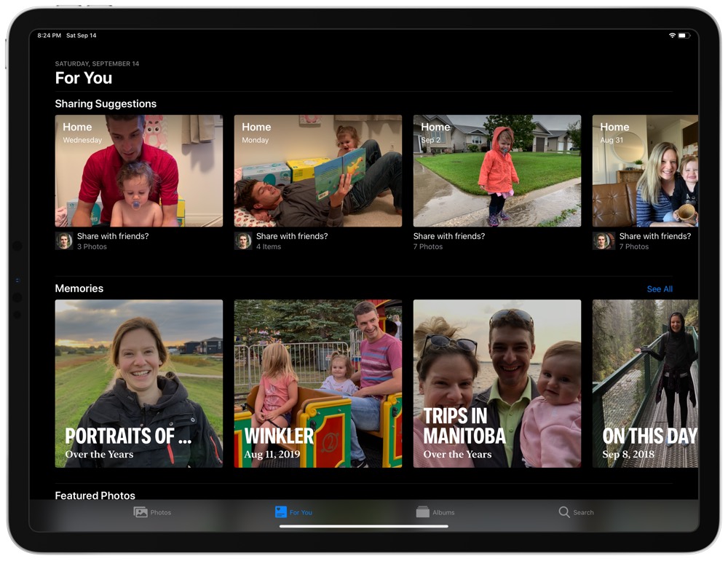
Task: Tap Share with friends? under Aug 31 card
Action: [655, 236]
